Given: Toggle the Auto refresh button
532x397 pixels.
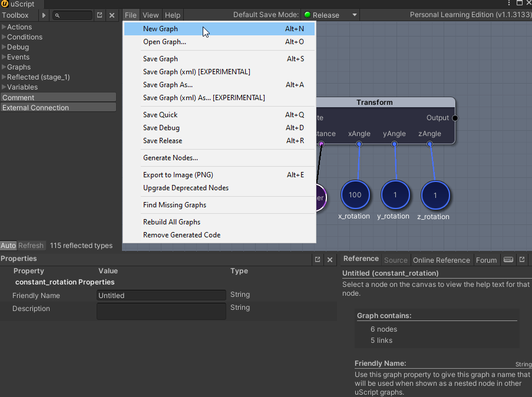Looking at the screenshot, I should [x=8, y=246].
